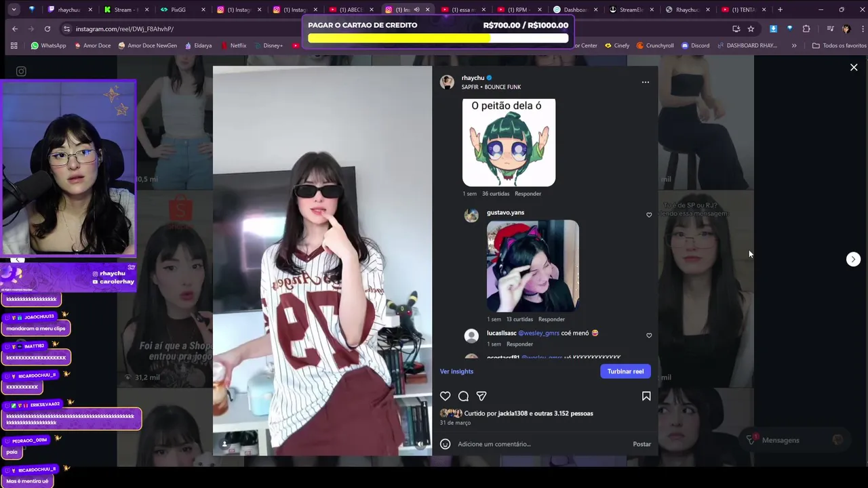The width and height of the screenshot is (868, 488).
Task: Save the reel with the bookmark icon
Action: [x=646, y=396]
